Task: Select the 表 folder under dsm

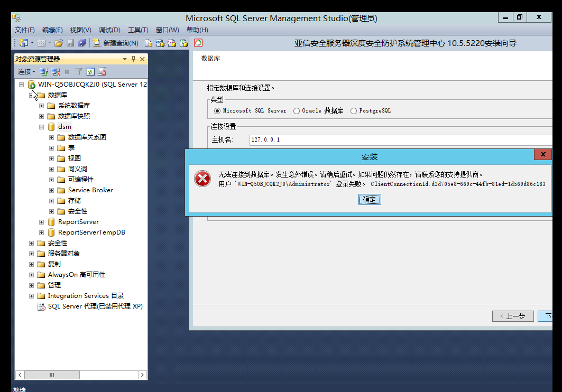Action: pos(71,148)
